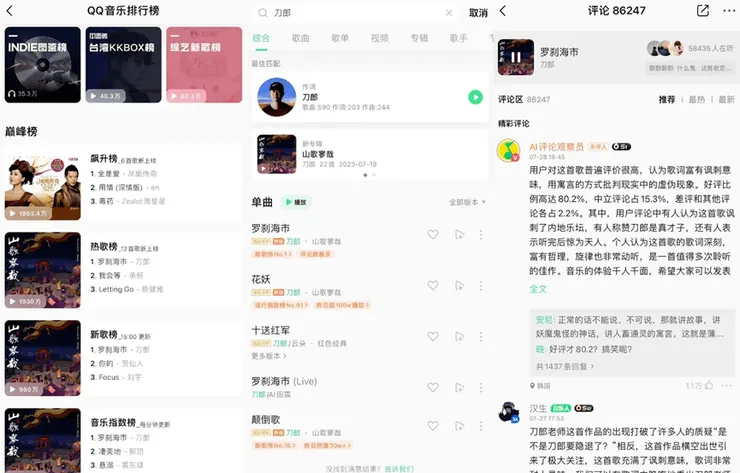
Task: Open 昨日热播30w+ tag
Action: coord(327,445)
